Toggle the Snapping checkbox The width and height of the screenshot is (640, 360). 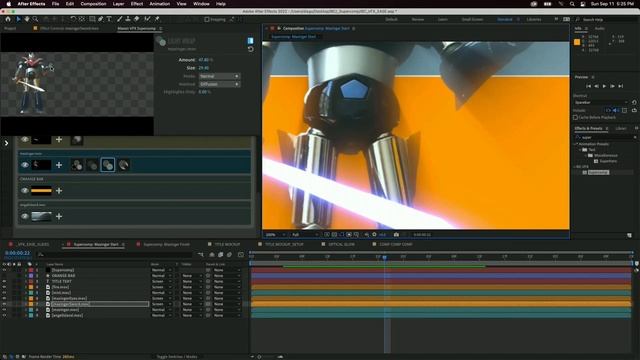207,19
